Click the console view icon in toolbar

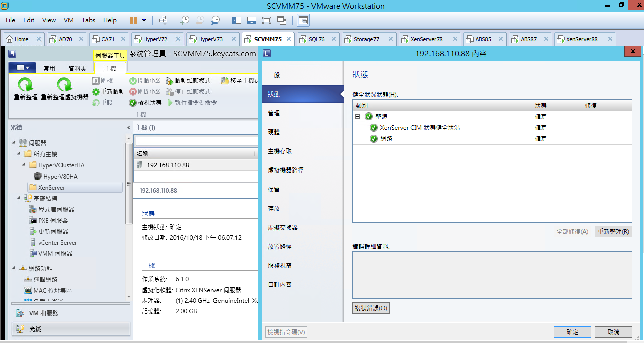[303, 20]
